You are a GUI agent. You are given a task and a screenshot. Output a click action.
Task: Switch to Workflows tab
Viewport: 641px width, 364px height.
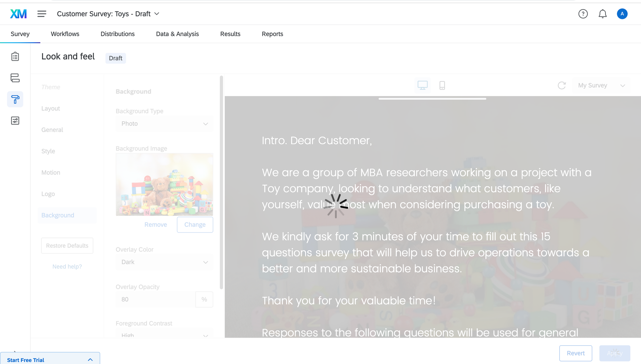point(65,33)
